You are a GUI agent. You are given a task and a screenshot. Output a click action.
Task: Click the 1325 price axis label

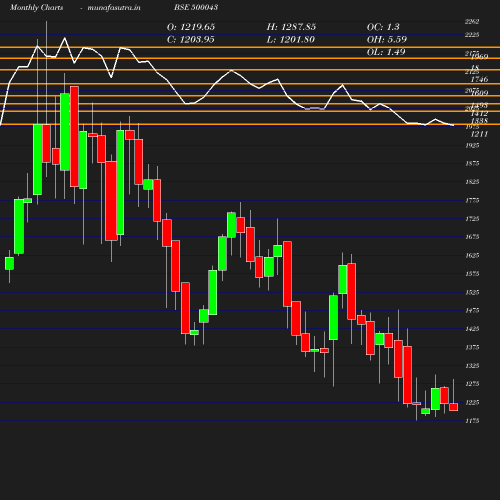point(472,366)
